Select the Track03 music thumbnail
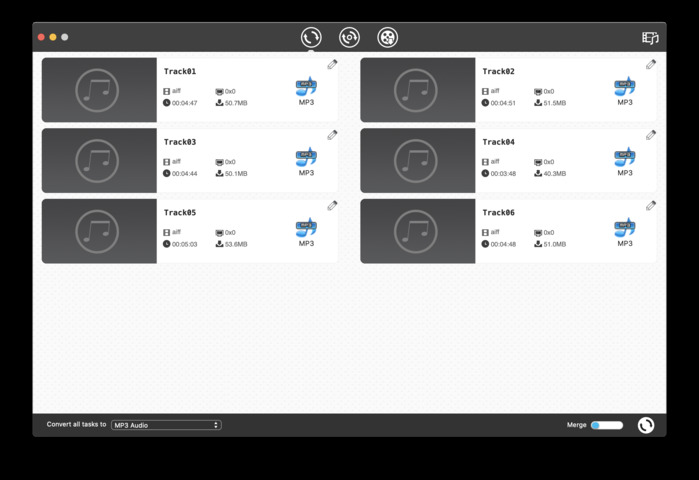The height and width of the screenshot is (480, 699). [99, 160]
